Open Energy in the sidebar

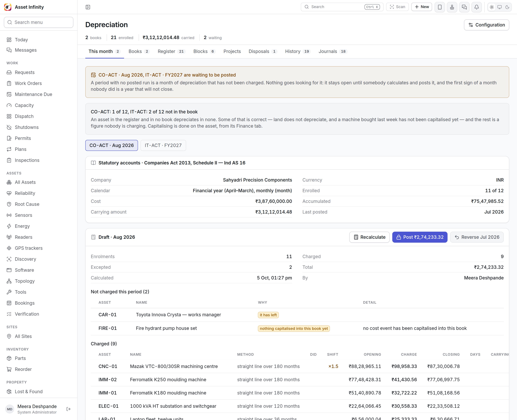coord(39,226)
